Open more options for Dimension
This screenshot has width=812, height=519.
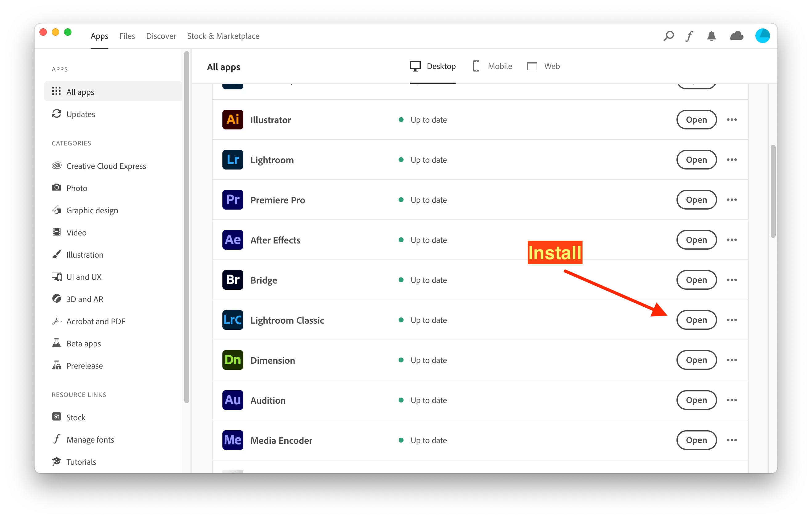click(x=732, y=360)
